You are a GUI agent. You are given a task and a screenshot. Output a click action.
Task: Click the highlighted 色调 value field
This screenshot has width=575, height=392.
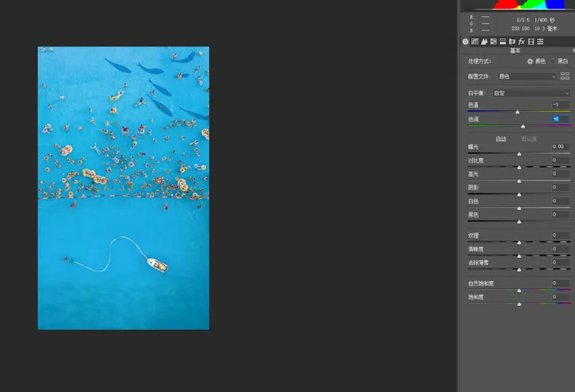pos(561,119)
